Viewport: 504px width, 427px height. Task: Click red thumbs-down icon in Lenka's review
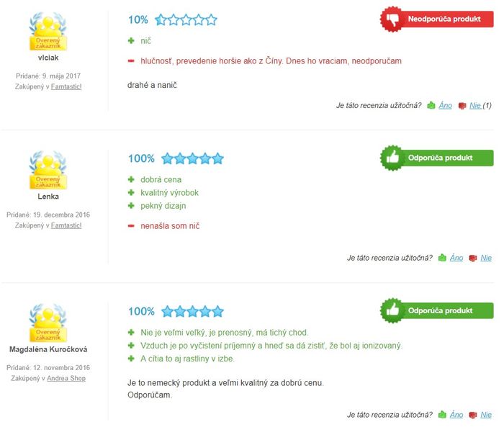[x=473, y=258]
